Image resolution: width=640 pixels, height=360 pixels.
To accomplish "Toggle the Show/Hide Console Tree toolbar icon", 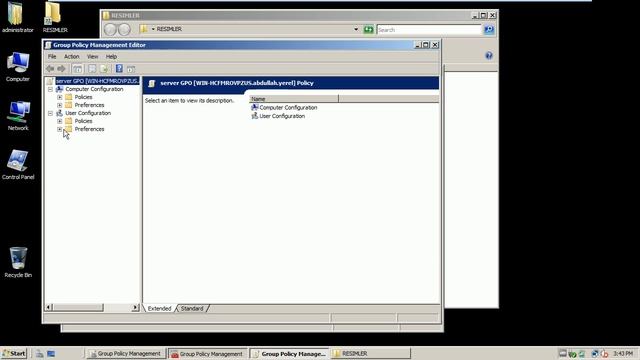I will [78, 69].
